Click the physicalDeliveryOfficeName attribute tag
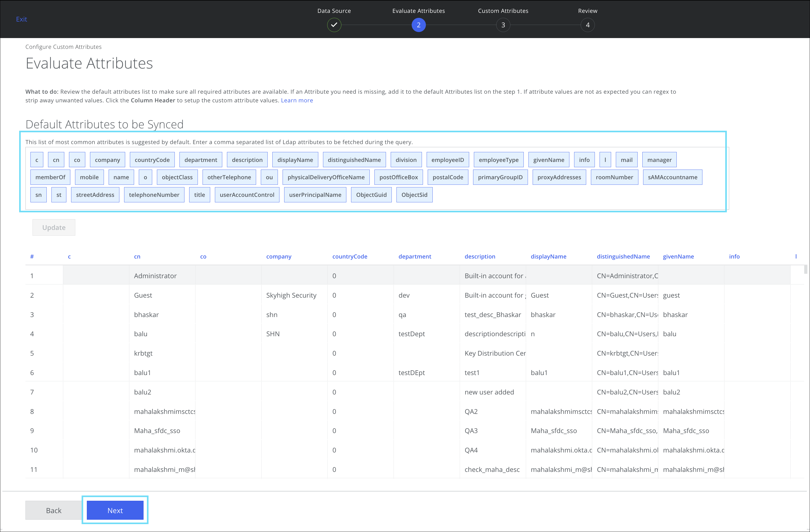This screenshot has width=810, height=532. coord(326,177)
